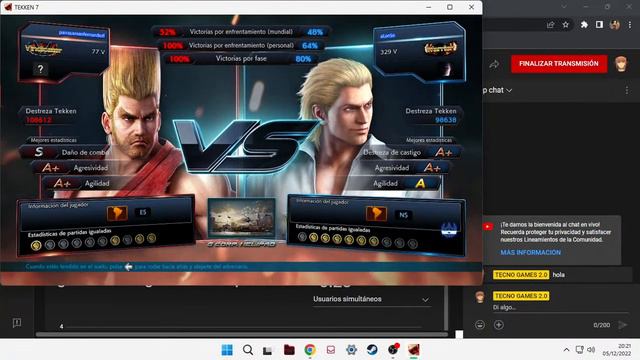Viewport: 640px width, 360px height.
Task: Click the stage thumbnail in Tekken 7
Action: (242, 218)
